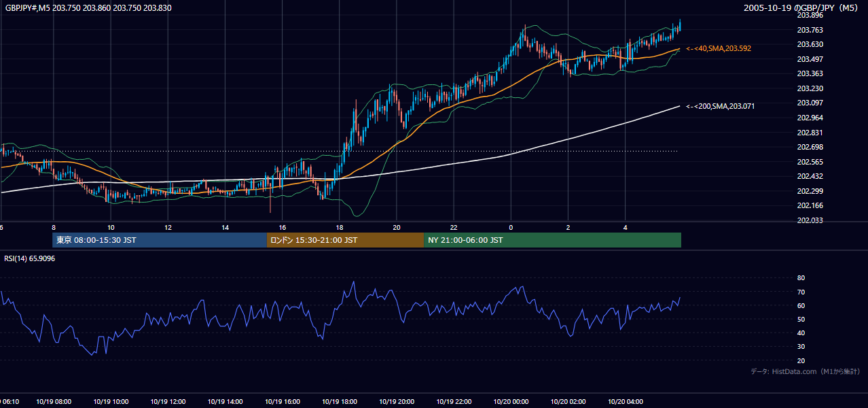Click price axis value 202.964
Image resolution: width=868 pixels, height=408 pixels.
tap(810, 118)
